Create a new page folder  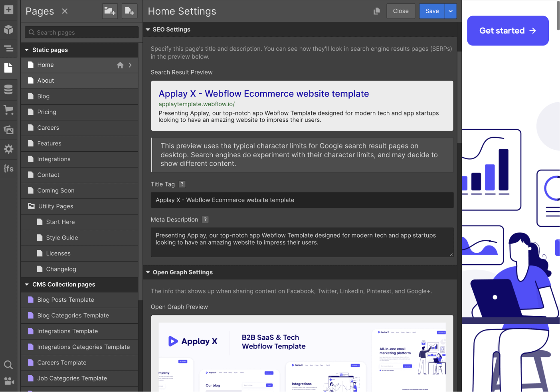coord(109,11)
